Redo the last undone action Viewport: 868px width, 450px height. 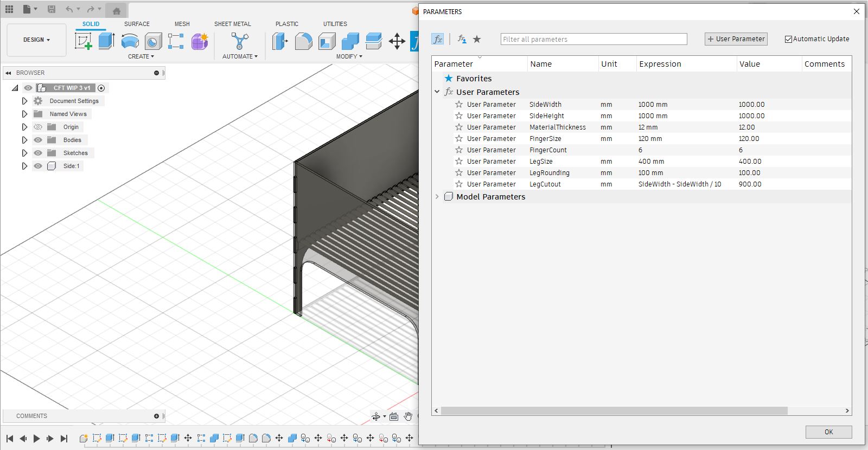91,9
